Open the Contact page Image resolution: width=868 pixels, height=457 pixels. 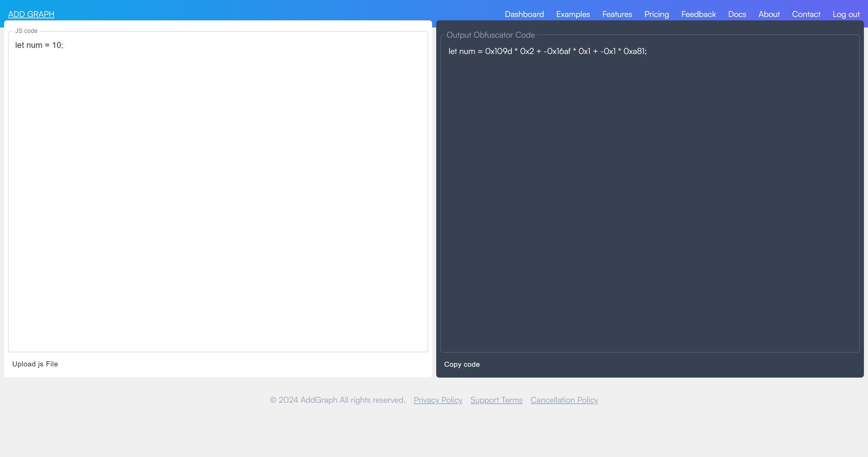(806, 14)
